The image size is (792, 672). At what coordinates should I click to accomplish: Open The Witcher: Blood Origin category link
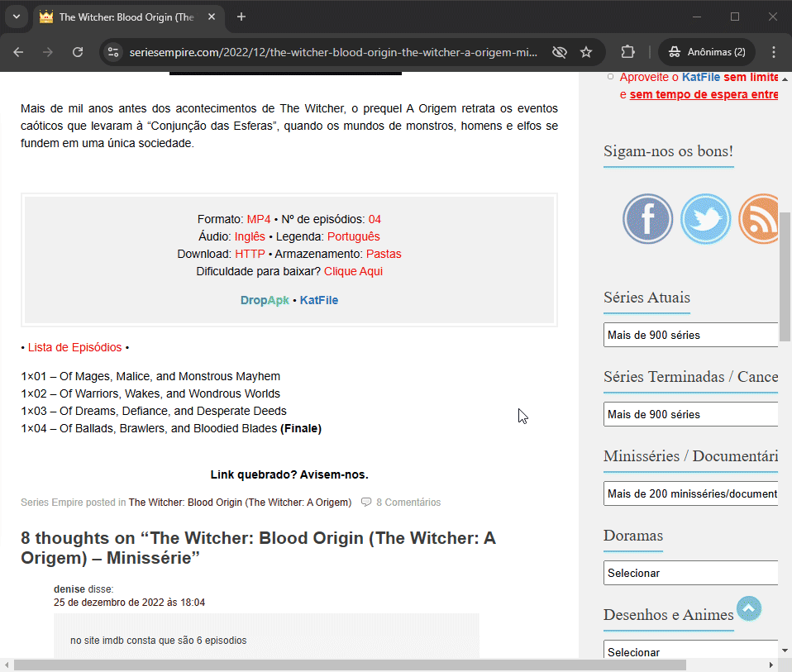(x=240, y=503)
